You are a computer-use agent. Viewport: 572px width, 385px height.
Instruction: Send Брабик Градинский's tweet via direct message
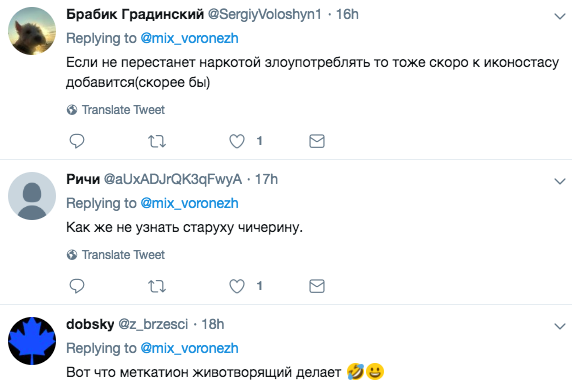[x=317, y=141]
